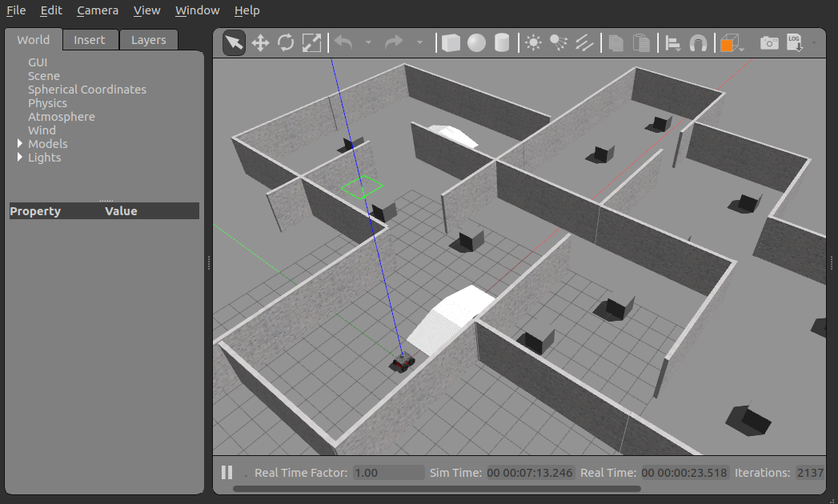This screenshot has height=504, width=838.
Task: Select the translate mode tool
Action: point(260,42)
